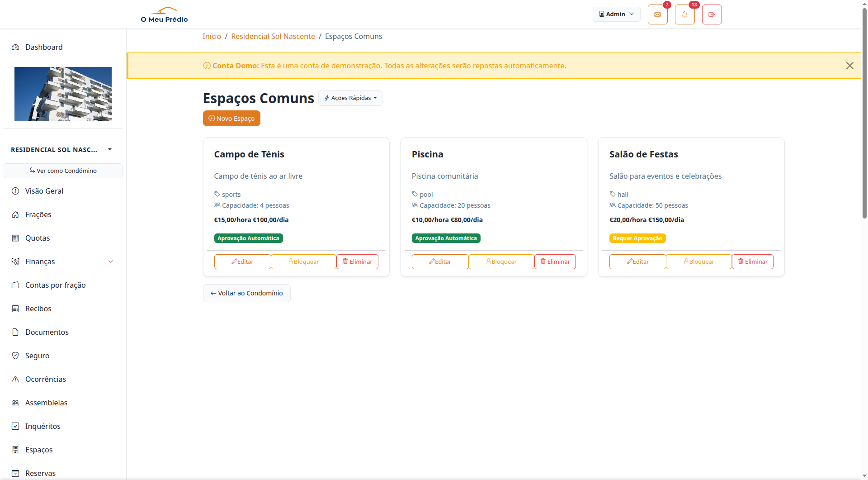
Task: Open the messages envelope icon
Action: click(x=657, y=14)
